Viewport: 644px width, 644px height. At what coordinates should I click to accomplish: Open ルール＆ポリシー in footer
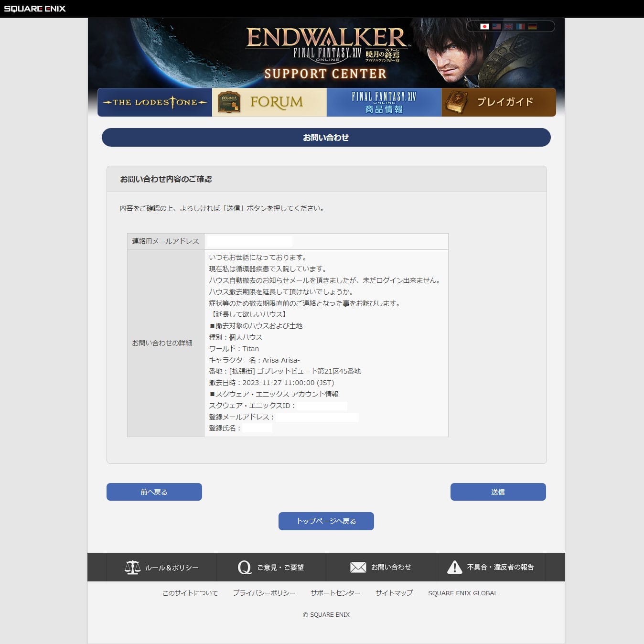pyautogui.click(x=161, y=568)
